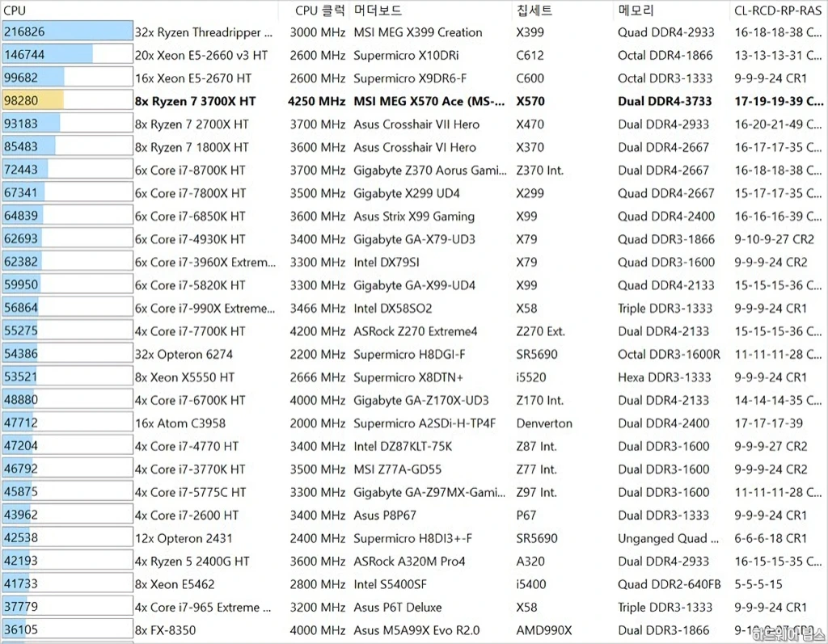
Task: Select 4x Core i7-7700K HT
Action: 190,331
